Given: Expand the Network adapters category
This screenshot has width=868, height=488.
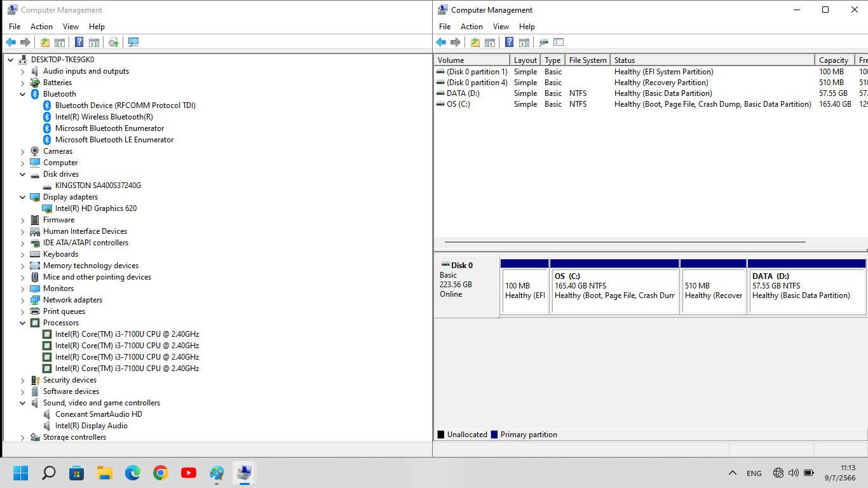Looking at the screenshot, I should pyautogui.click(x=23, y=300).
